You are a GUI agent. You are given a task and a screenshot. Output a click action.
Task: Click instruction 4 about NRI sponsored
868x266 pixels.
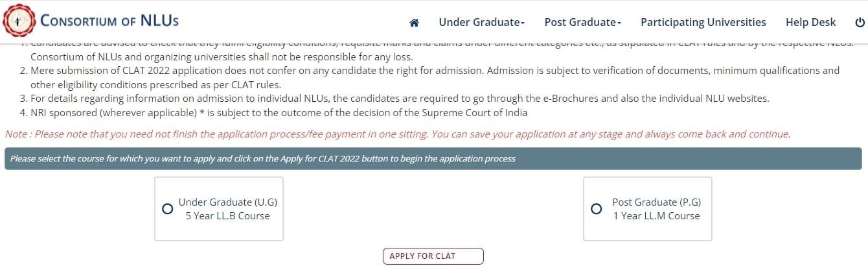pyautogui.click(x=279, y=113)
